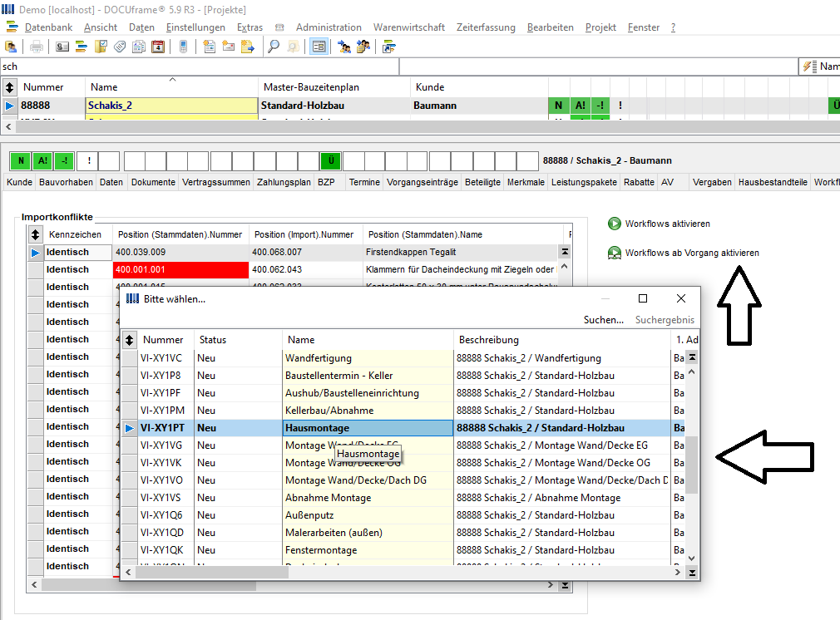
Task: Click the Gantt shortcut toolbar icon
Action: [389, 47]
